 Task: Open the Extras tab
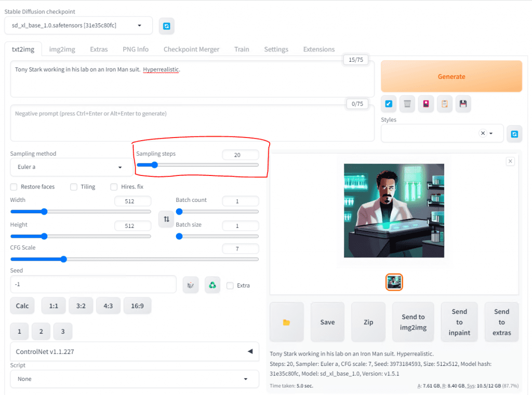99,49
